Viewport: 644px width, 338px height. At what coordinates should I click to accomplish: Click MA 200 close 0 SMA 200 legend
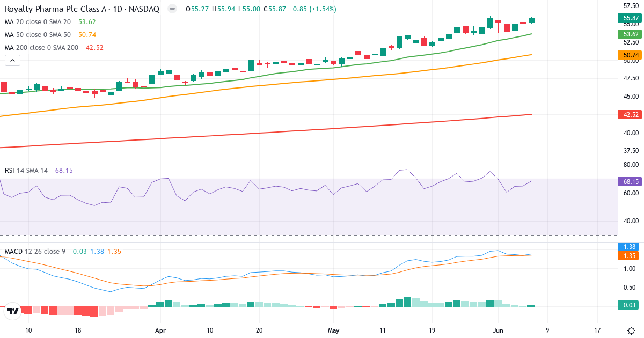click(41, 48)
